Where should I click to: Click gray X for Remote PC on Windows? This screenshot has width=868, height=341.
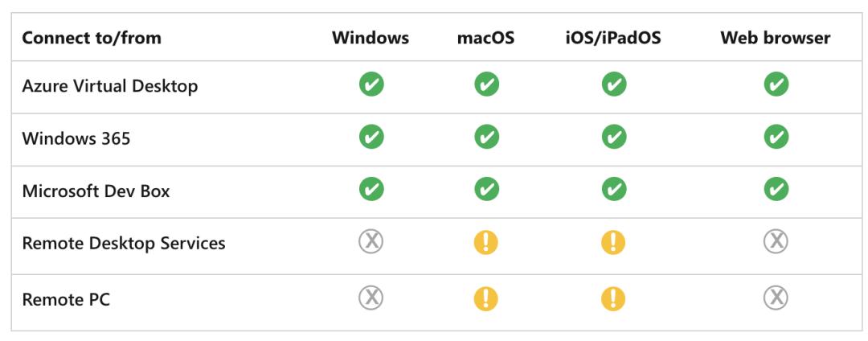371,298
